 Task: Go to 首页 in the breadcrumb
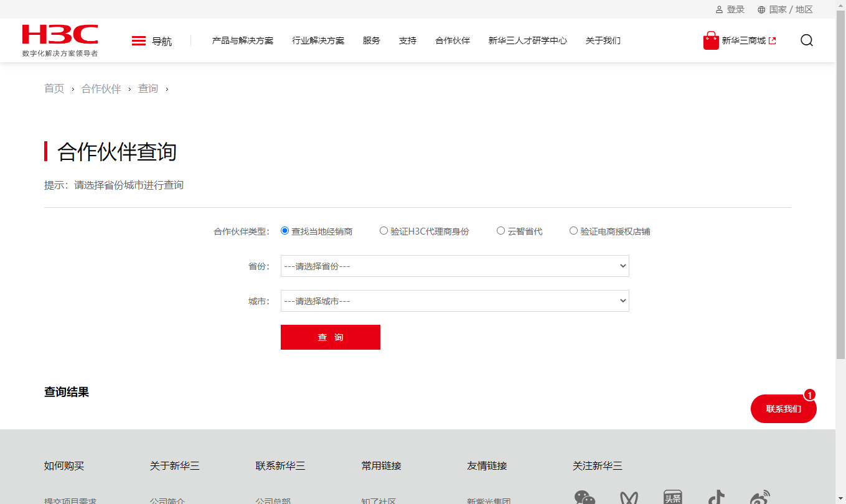[54, 88]
